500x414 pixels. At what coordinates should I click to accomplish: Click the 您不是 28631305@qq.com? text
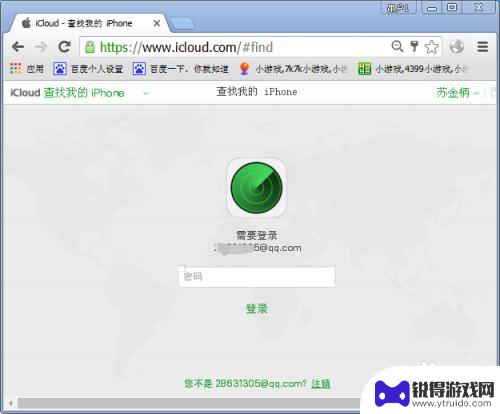coord(245,384)
